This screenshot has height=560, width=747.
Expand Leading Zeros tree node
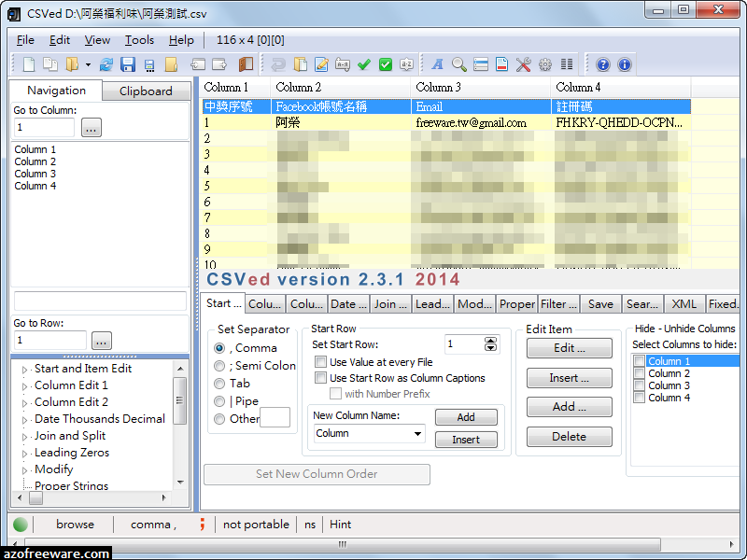(x=25, y=454)
